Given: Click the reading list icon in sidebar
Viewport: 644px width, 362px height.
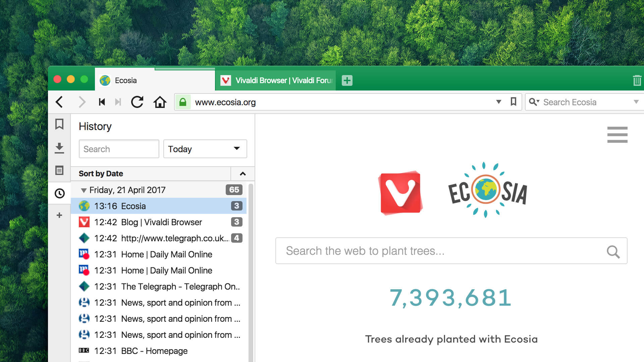Looking at the screenshot, I should (x=60, y=170).
